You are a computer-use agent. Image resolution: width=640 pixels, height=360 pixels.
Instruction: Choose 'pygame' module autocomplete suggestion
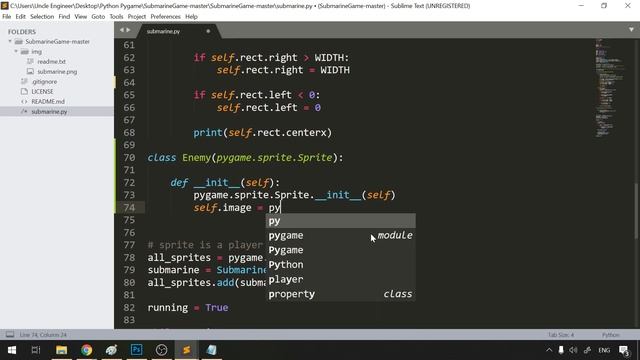point(341,236)
